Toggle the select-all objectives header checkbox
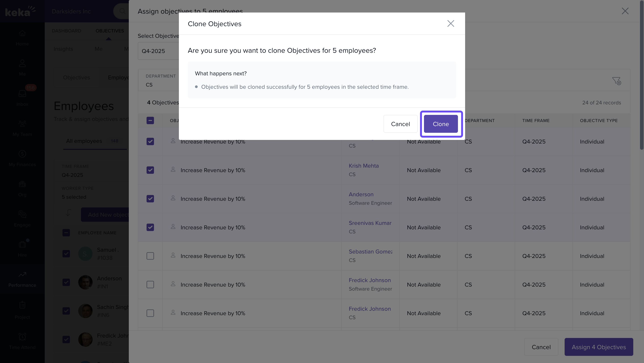Screen dimensions: 644x363 150,120
